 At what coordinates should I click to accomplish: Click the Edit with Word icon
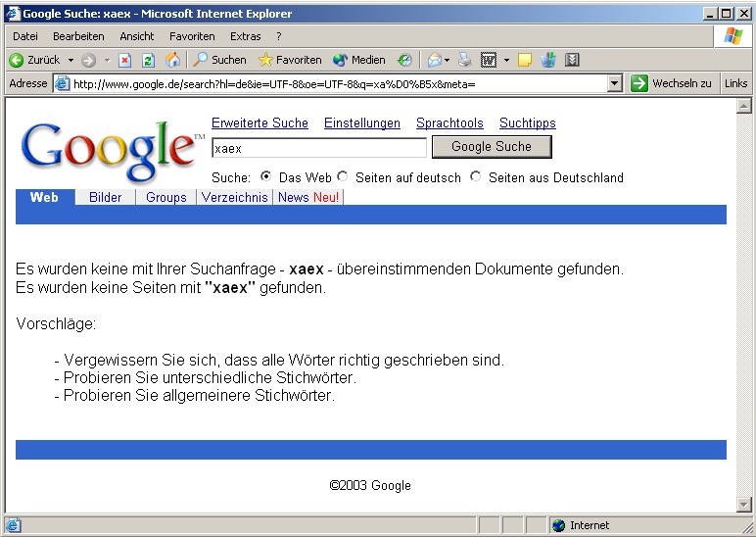coord(489,61)
